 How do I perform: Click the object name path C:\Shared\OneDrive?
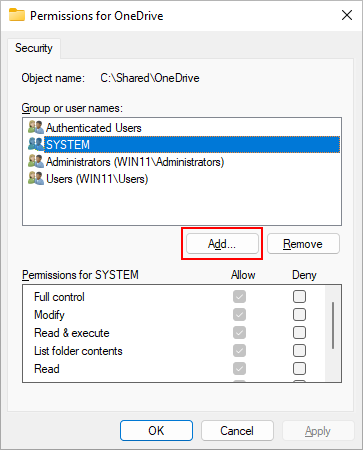point(150,78)
